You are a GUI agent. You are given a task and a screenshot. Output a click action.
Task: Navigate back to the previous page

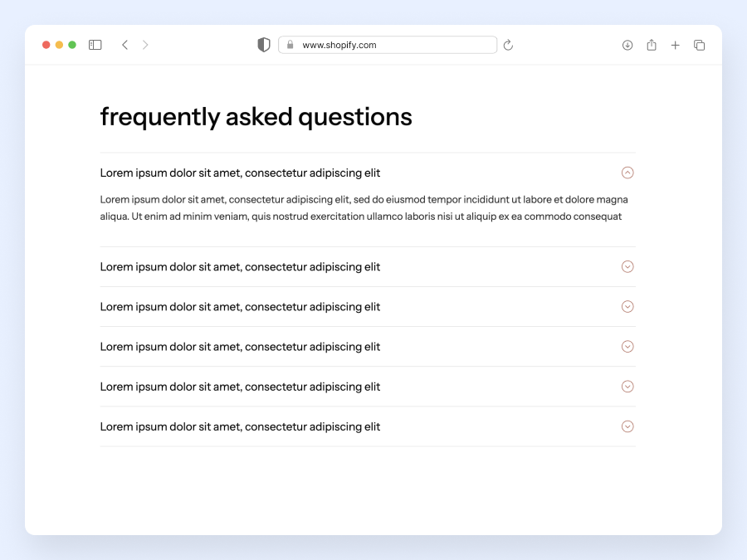point(124,45)
